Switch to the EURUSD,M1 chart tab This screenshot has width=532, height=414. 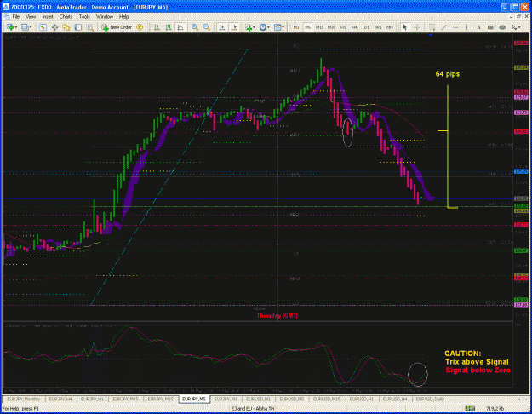click(258, 399)
